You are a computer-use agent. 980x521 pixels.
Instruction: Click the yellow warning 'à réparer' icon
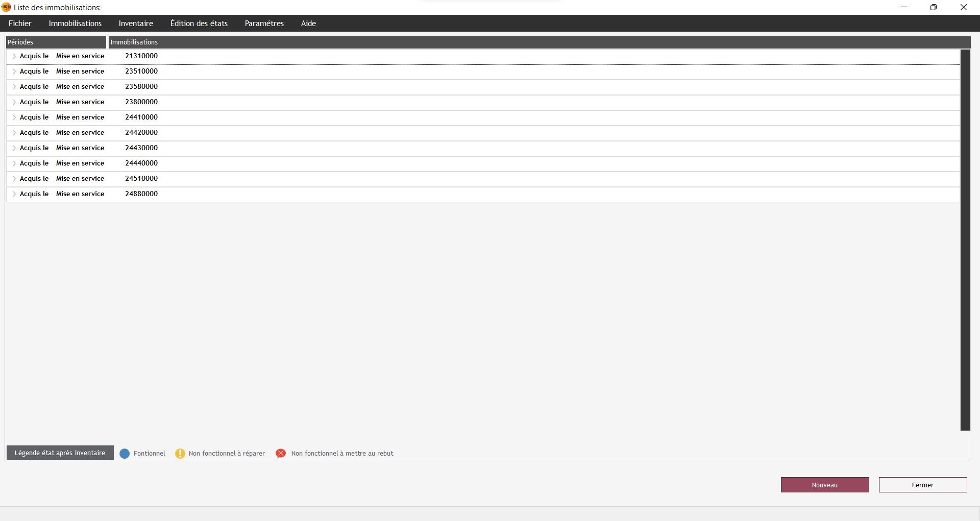pos(180,454)
